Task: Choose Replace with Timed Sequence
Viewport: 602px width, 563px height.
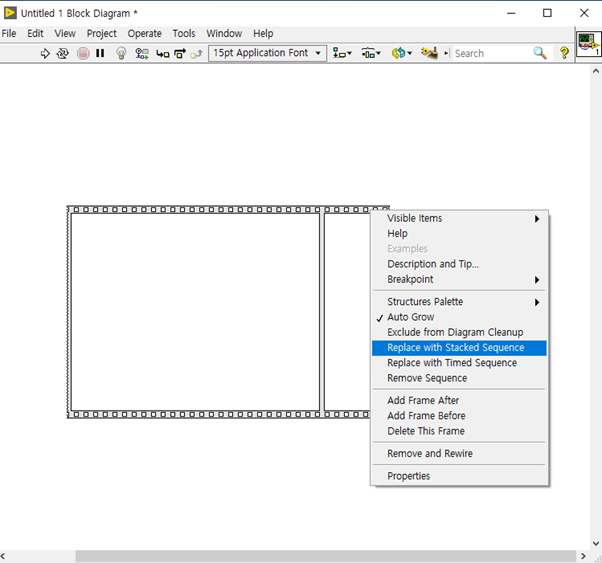Action: [459, 363]
